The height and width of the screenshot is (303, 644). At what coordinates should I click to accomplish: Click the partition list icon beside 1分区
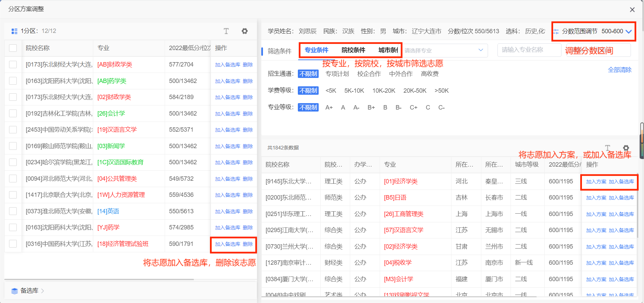(x=14, y=31)
